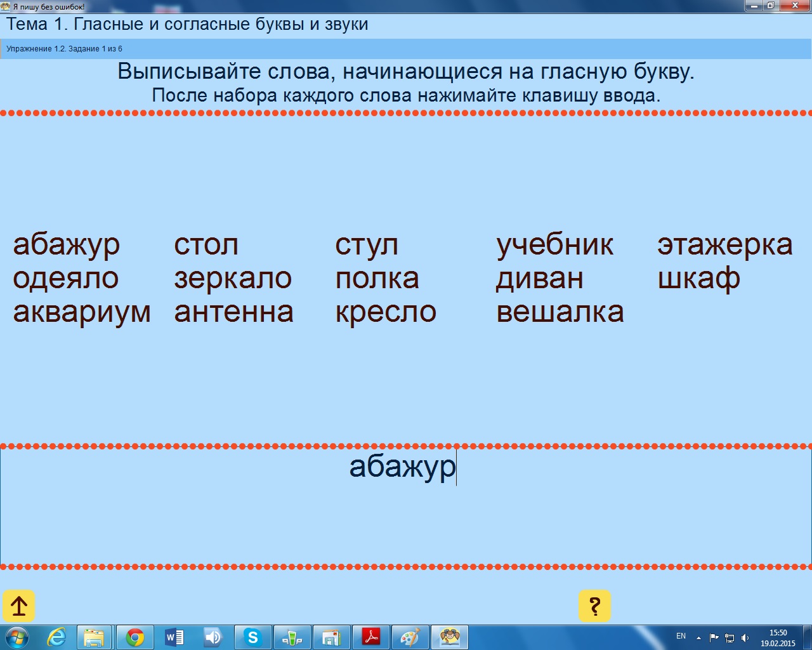Click the text input field containing абажур
812x650 pixels.
[x=405, y=506]
